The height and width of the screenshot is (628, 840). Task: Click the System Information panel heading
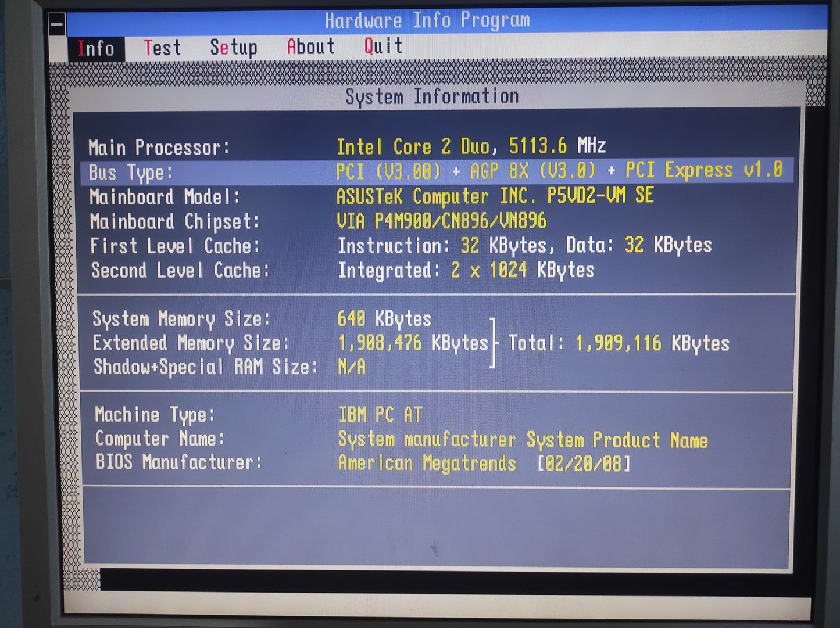tap(432, 96)
